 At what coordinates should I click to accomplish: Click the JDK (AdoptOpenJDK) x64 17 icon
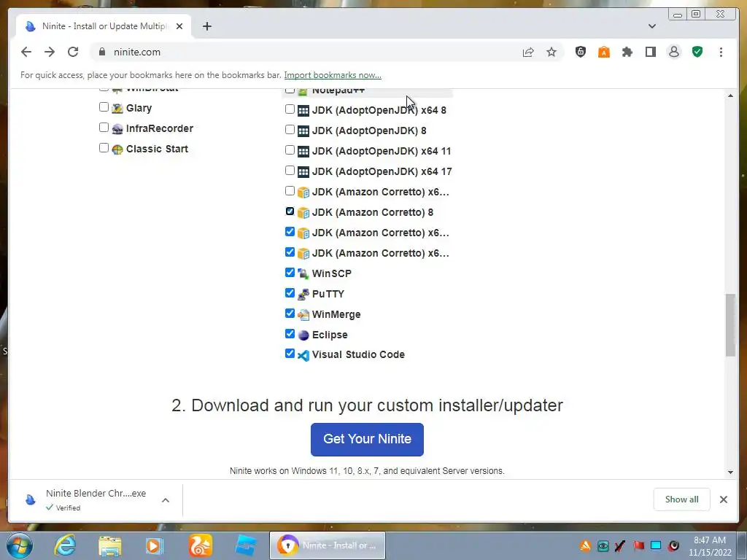(303, 172)
